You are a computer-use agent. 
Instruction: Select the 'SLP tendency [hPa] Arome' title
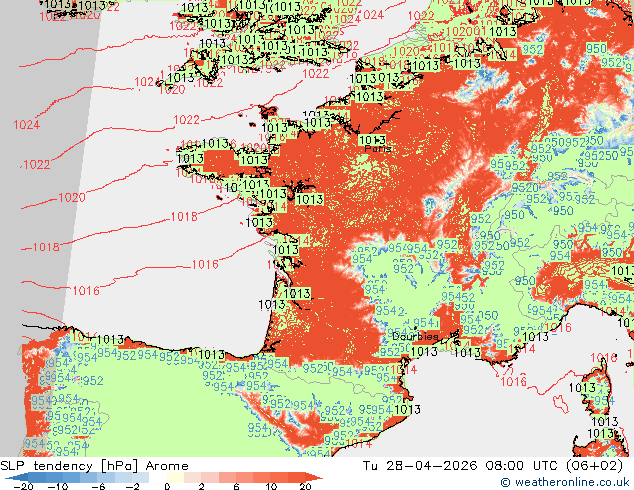pyautogui.click(x=94, y=466)
